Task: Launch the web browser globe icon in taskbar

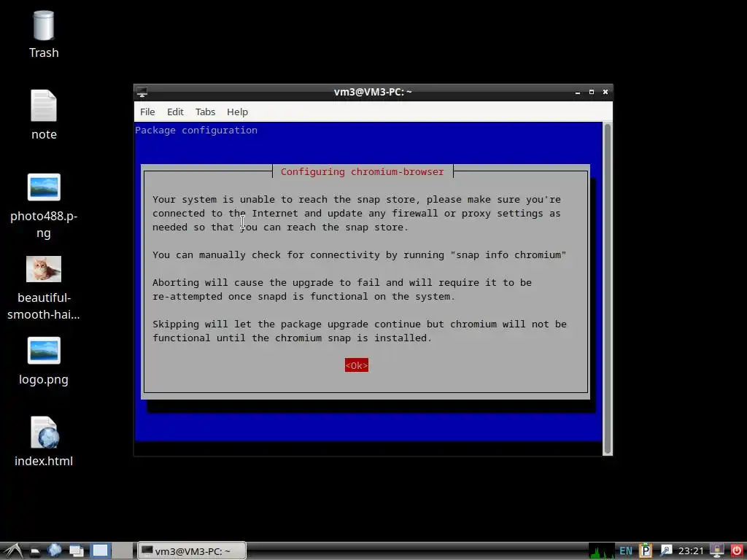Action: coord(54,551)
